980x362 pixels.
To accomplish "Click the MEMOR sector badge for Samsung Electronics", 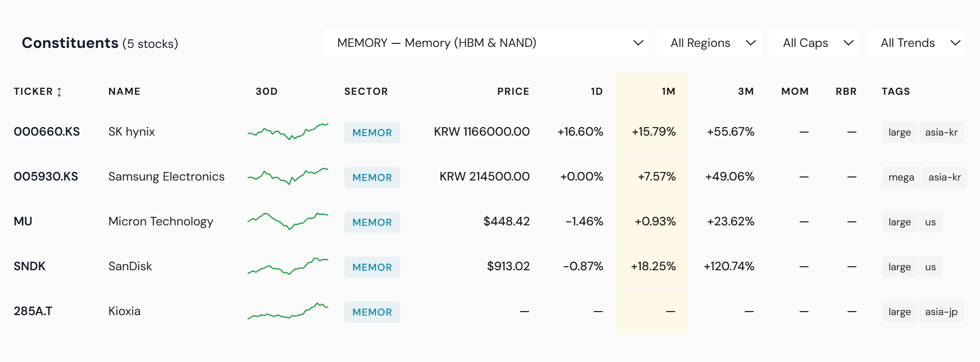I will 372,177.
